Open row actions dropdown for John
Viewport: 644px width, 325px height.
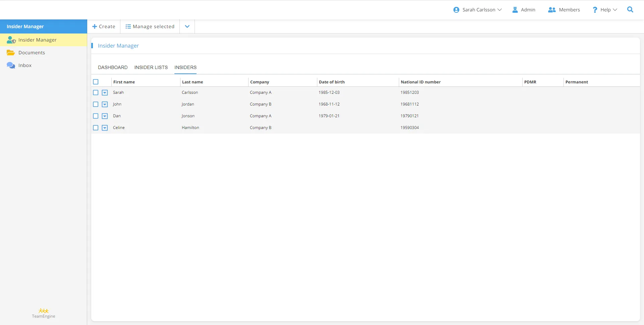105,104
